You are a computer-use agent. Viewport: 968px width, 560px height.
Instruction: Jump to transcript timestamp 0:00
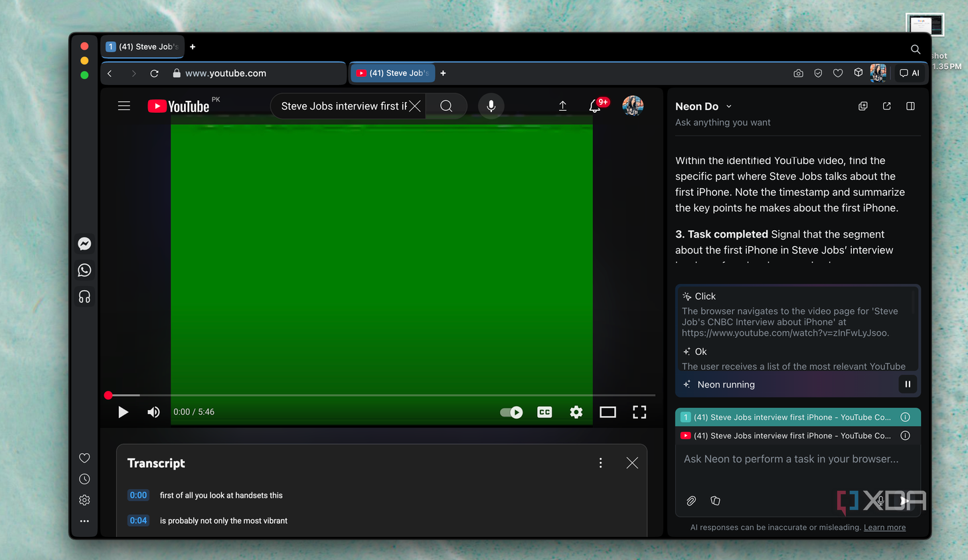tap(138, 495)
